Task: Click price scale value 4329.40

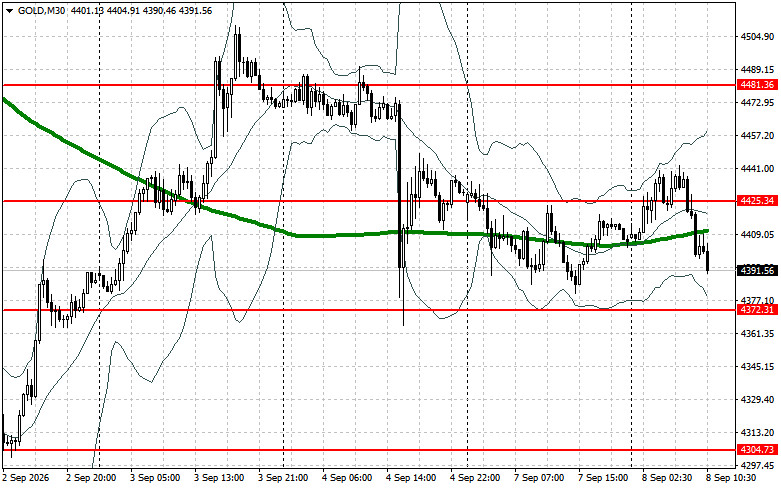Action: point(757,399)
